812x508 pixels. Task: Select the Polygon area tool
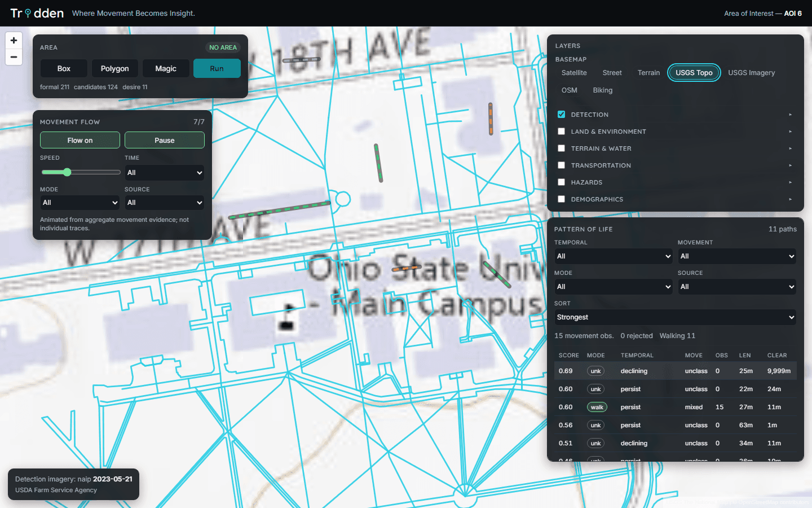[x=114, y=68]
